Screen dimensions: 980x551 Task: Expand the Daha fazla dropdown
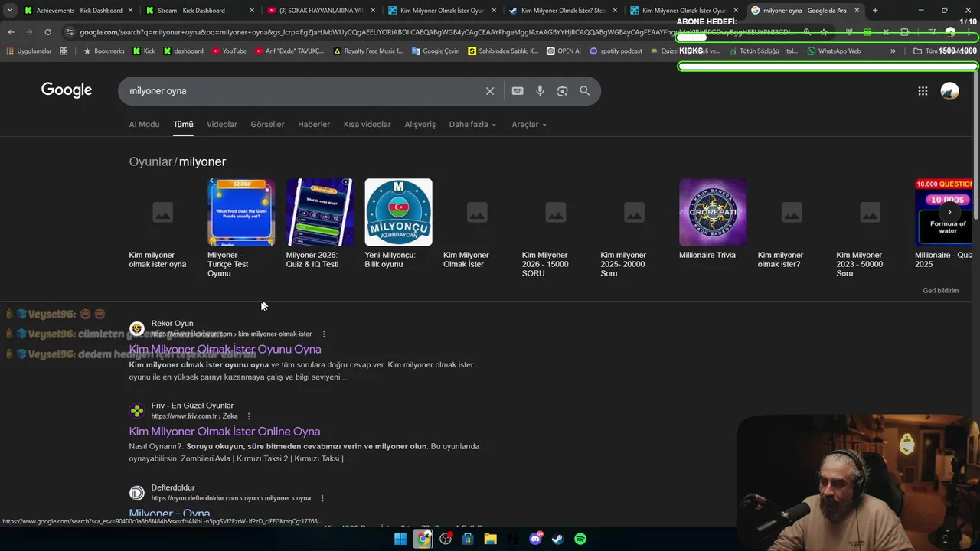point(472,125)
